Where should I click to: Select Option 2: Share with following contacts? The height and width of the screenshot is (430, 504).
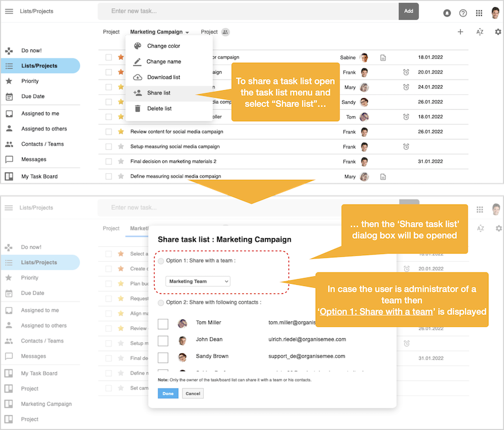161,303
